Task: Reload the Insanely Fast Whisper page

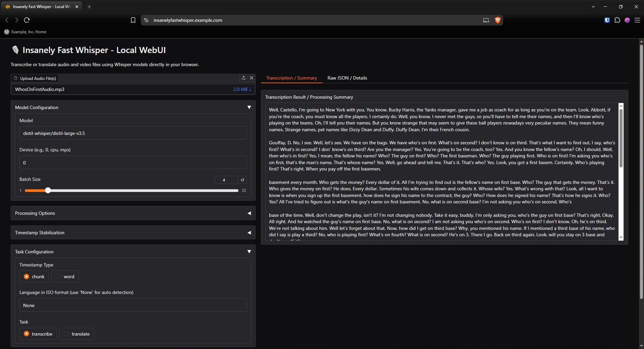Action: point(27,20)
